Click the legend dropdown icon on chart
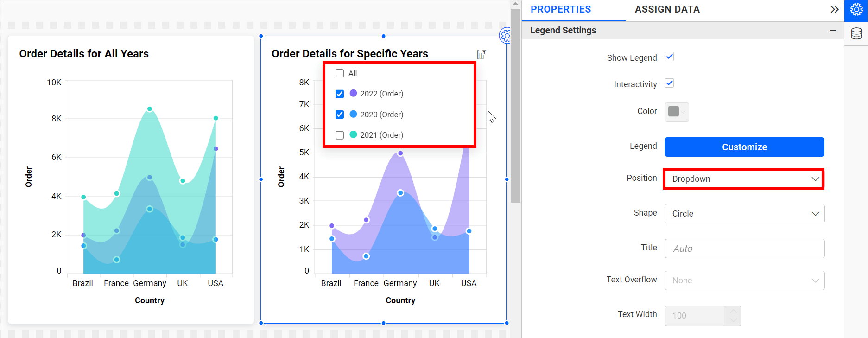The width and height of the screenshot is (868, 338). tap(482, 55)
